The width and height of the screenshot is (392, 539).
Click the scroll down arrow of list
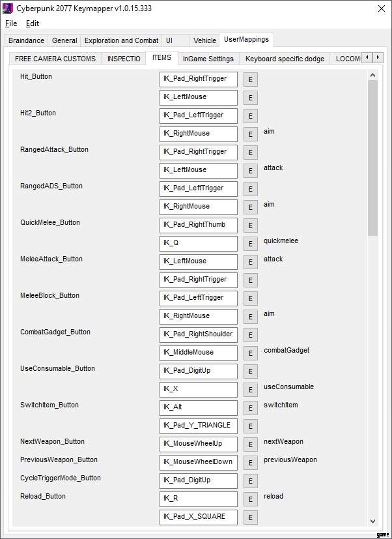tap(373, 520)
